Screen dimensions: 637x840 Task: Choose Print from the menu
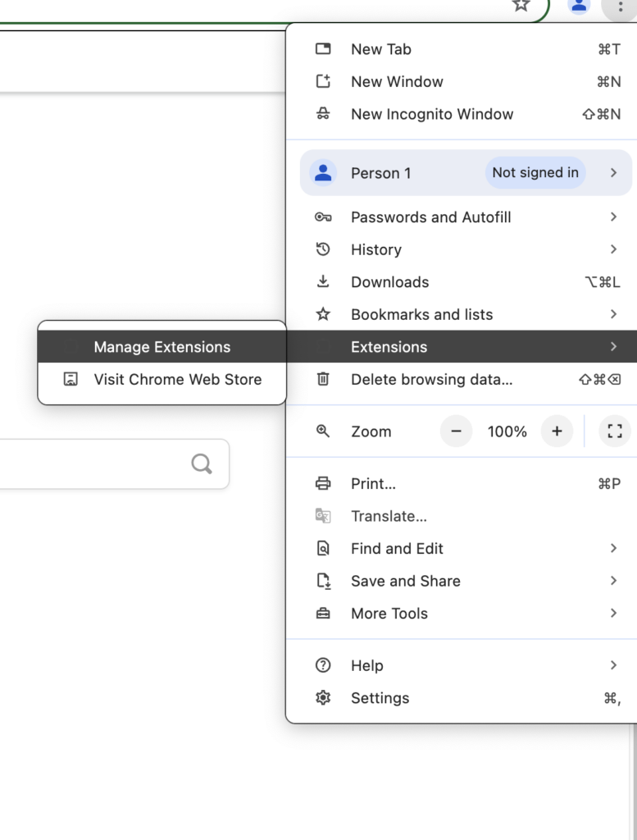coord(462,483)
